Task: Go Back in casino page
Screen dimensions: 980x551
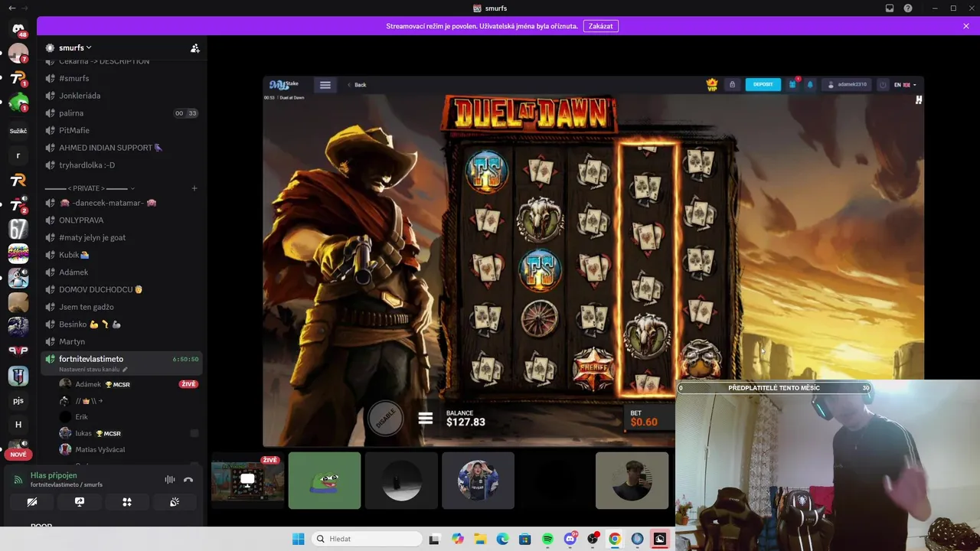Action: [357, 85]
